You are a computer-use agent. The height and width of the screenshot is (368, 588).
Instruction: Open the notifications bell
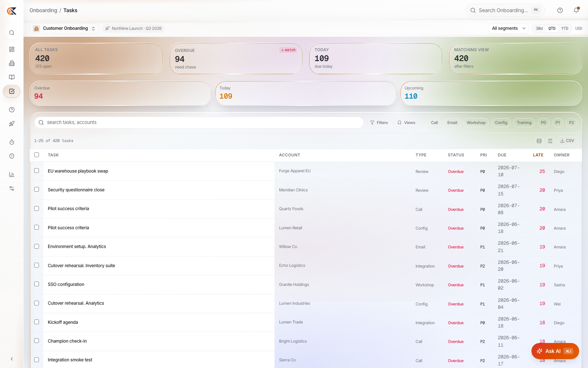[x=576, y=10]
